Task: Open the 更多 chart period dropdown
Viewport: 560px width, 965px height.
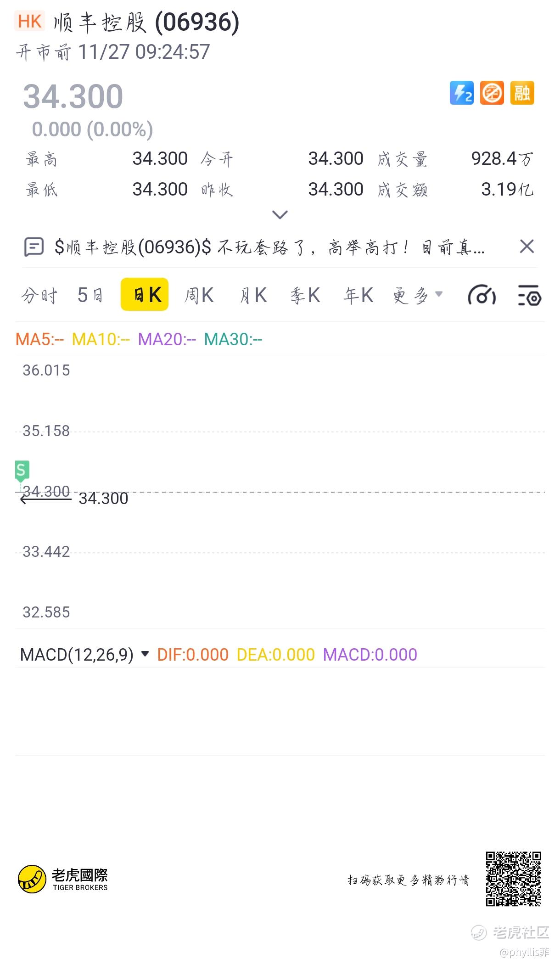Action: tap(418, 295)
